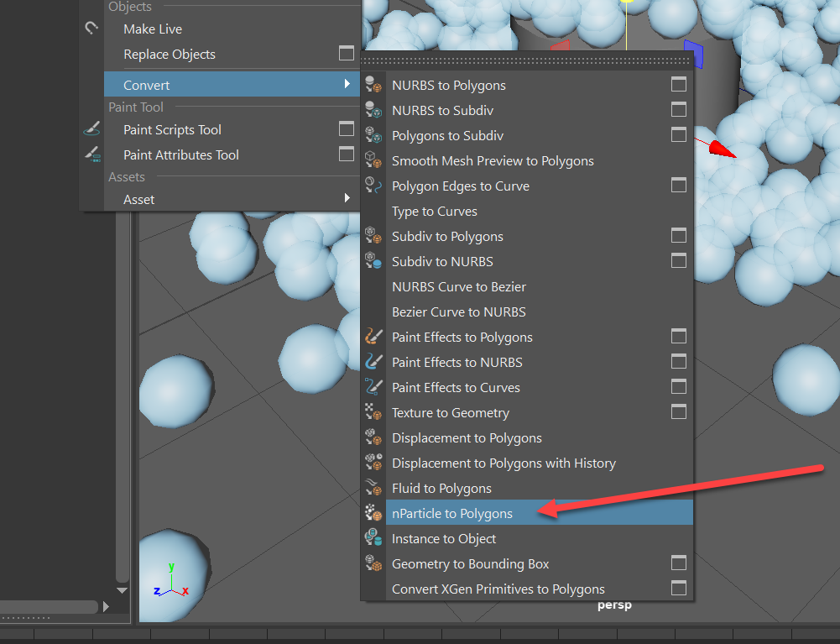
Task: Open Polygons to Subdiv option box
Action: 679,134
